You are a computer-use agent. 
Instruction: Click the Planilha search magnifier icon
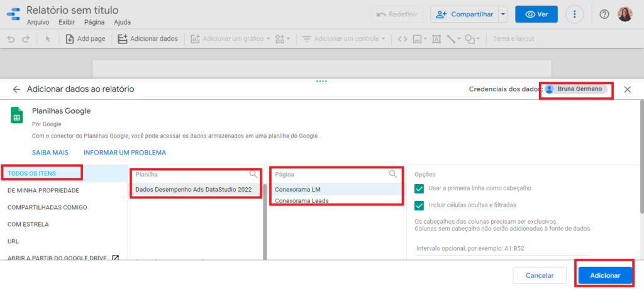pos(253,174)
